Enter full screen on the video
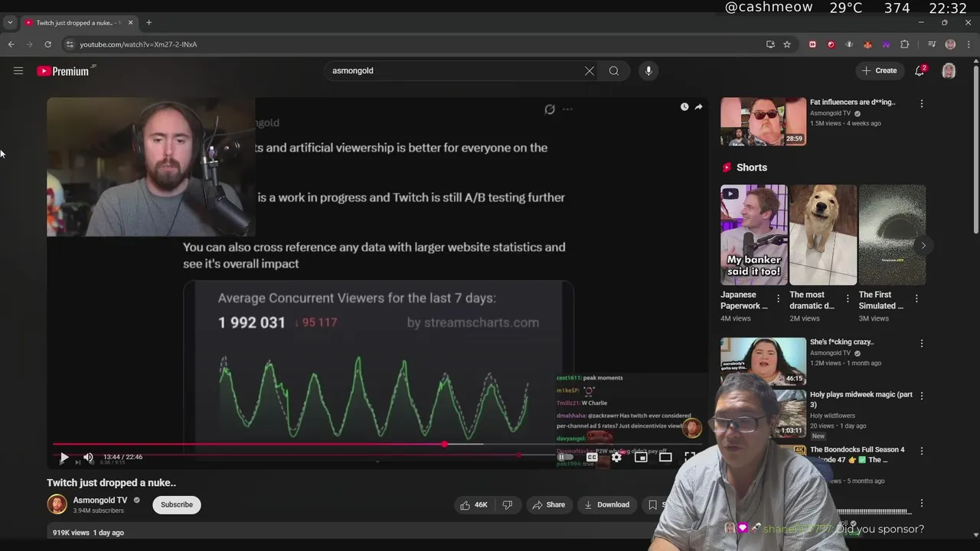Viewport: 980px width, 551px height. (689, 457)
